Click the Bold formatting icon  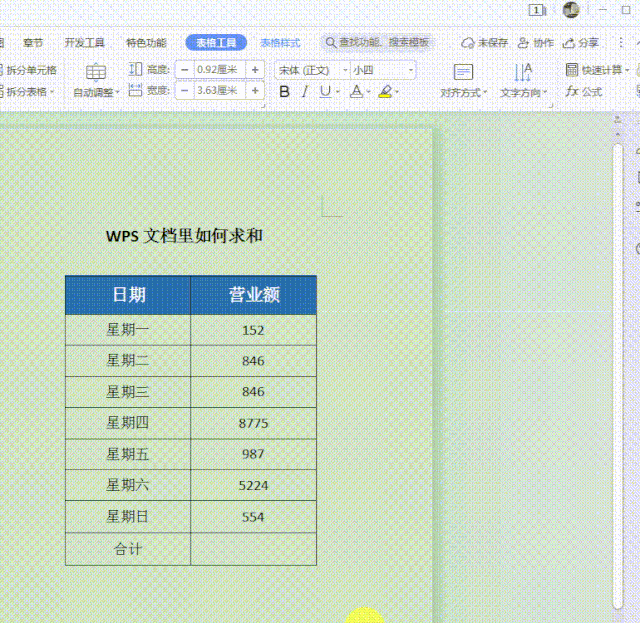pos(284,92)
